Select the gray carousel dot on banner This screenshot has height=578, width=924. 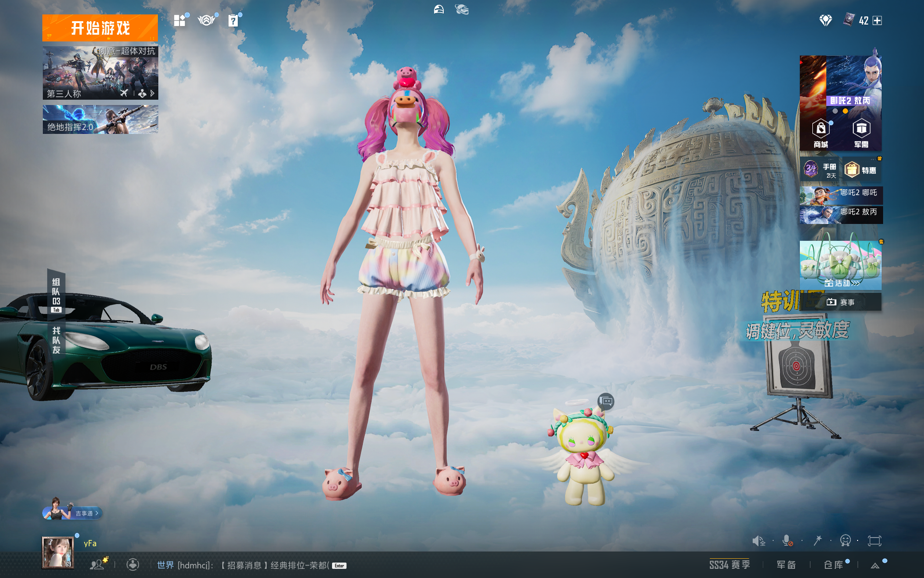[x=835, y=111]
